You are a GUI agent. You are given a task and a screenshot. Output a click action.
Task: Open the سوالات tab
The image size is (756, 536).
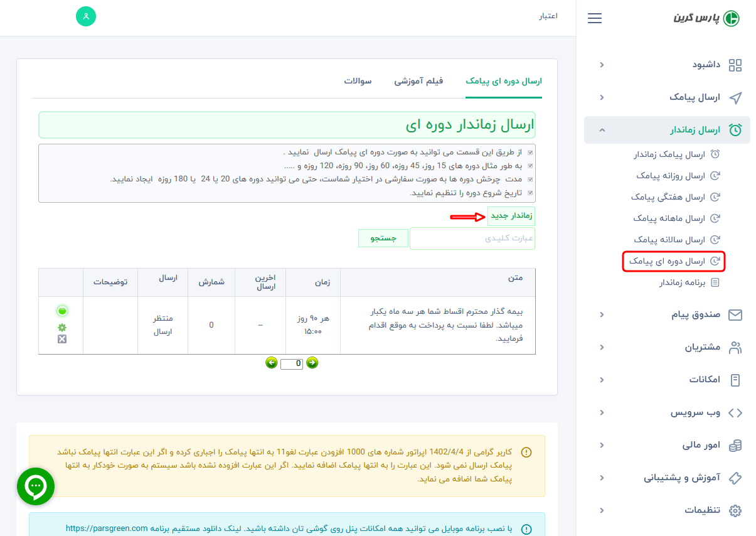[x=358, y=82]
